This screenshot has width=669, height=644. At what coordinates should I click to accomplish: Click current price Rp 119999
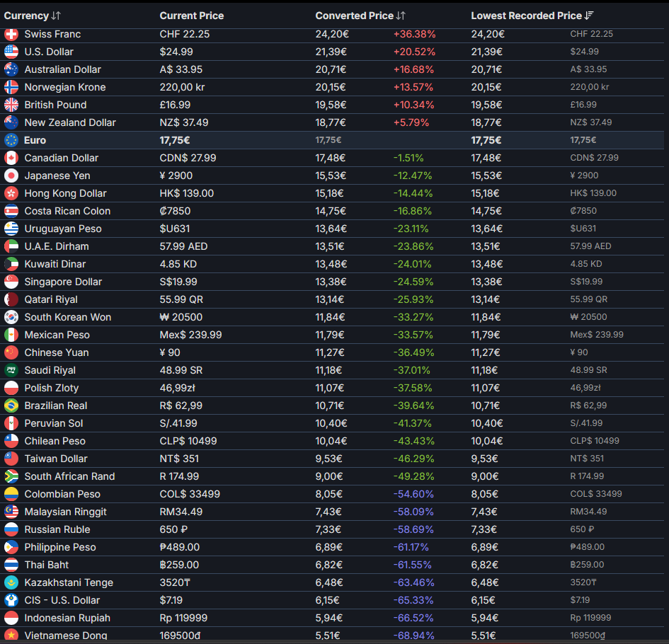pyautogui.click(x=183, y=618)
